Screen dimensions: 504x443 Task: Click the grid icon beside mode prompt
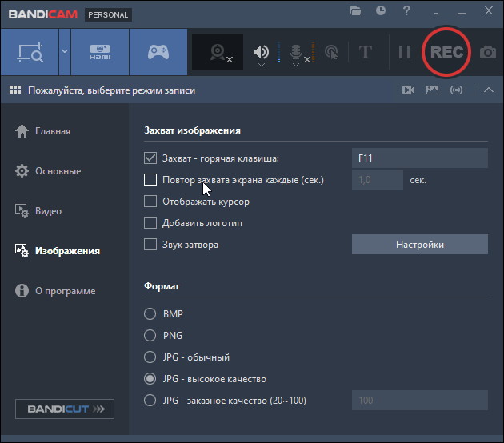click(15, 90)
